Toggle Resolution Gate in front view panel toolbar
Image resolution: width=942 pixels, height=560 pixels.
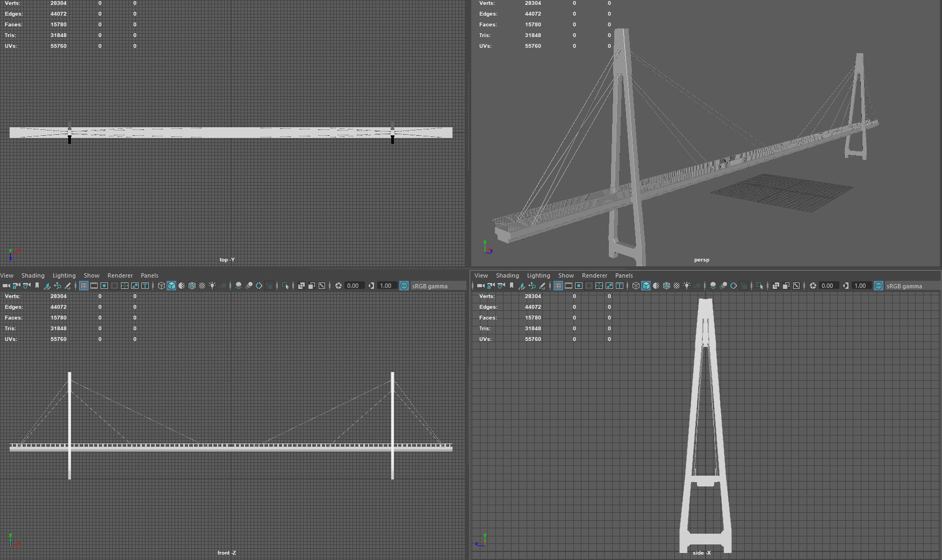point(104,286)
